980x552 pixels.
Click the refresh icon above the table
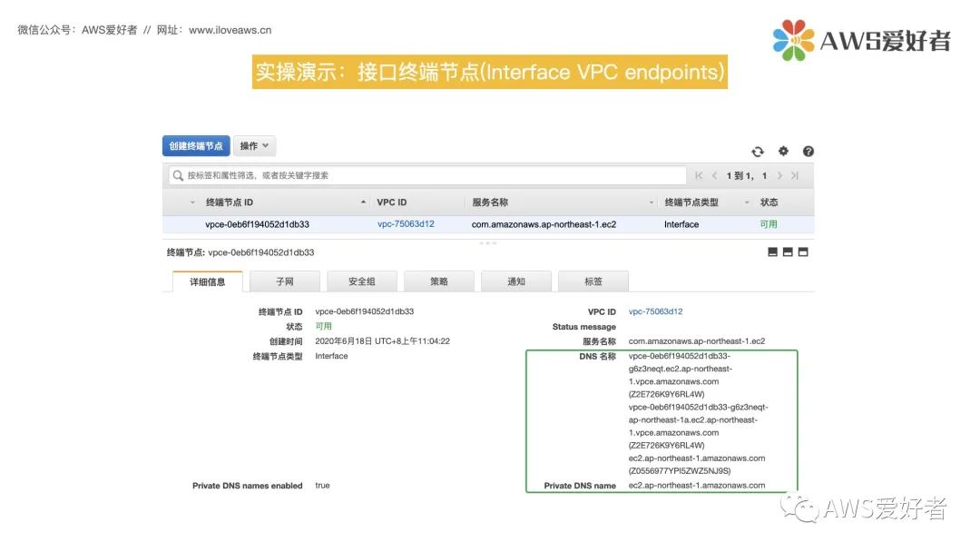758,152
